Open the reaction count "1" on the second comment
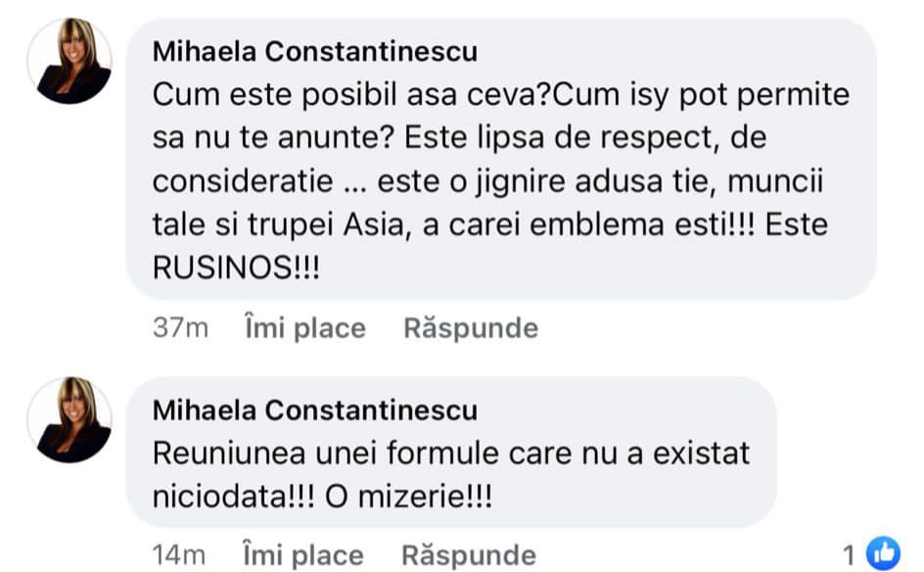 coord(850,554)
